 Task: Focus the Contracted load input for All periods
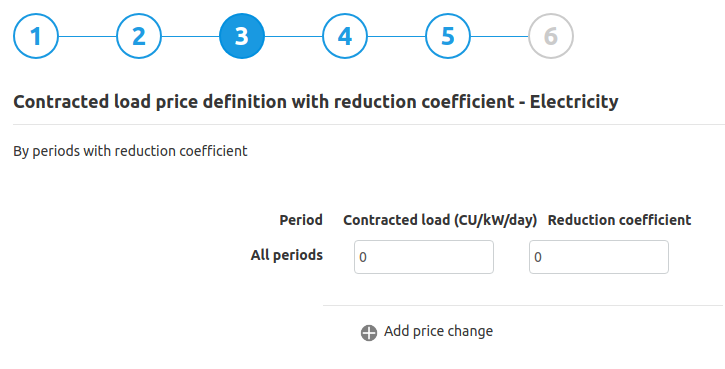(424, 257)
